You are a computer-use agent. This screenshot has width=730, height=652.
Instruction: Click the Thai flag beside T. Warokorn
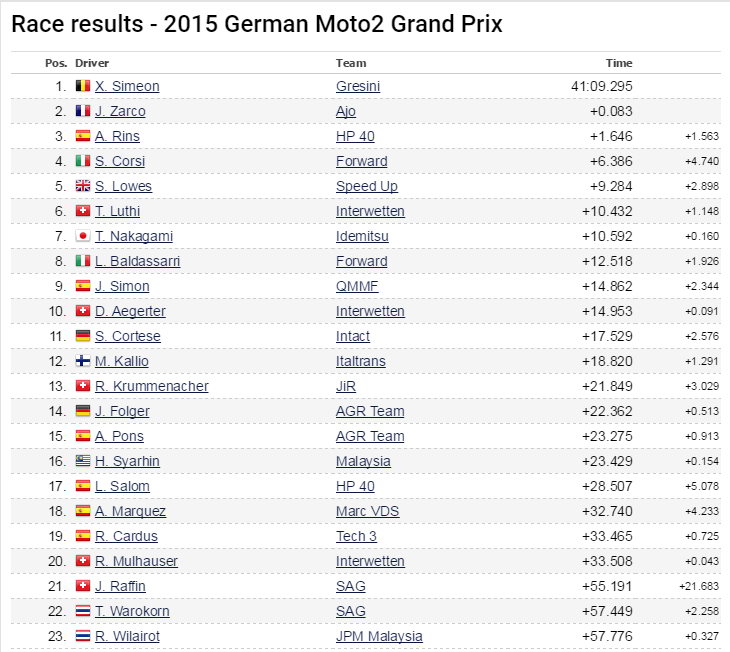83,612
